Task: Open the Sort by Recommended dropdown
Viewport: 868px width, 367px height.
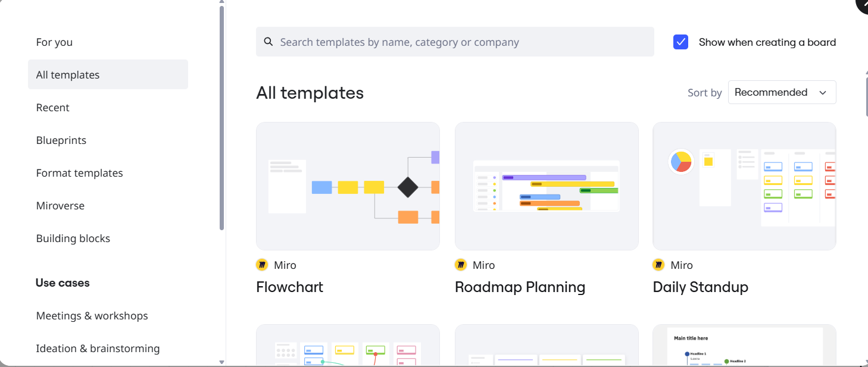Action: [781, 92]
